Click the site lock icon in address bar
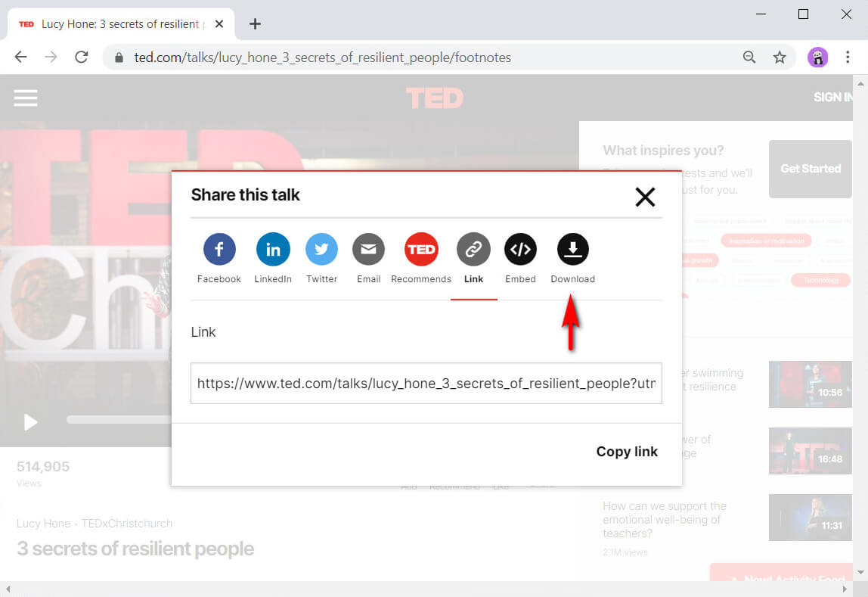The height and width of the screenshot is (597, 868). [119, 58]
